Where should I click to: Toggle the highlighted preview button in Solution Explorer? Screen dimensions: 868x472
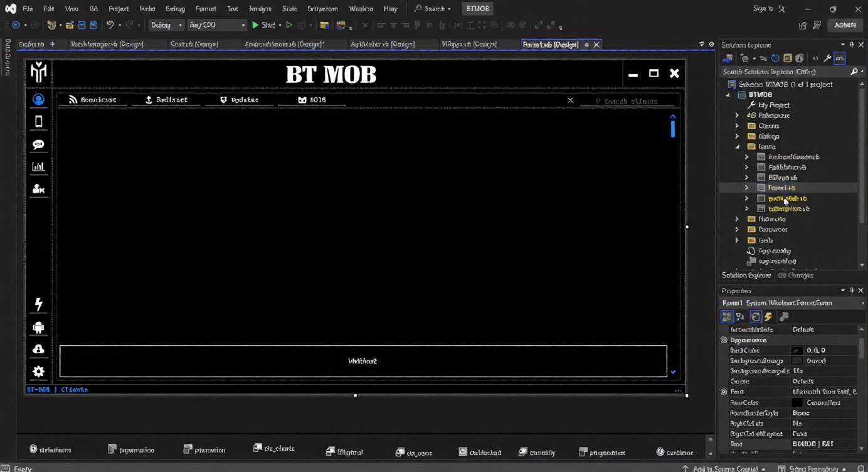(x=839, y=58)
